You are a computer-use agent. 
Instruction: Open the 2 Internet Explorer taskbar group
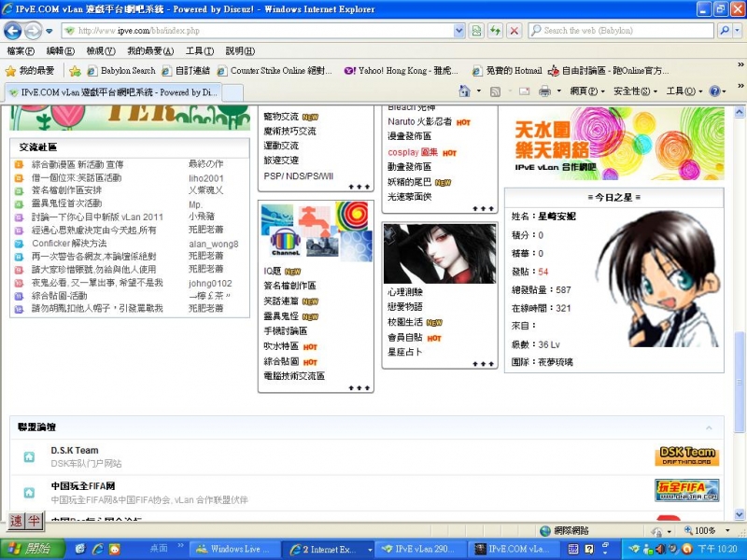(328, 549)
